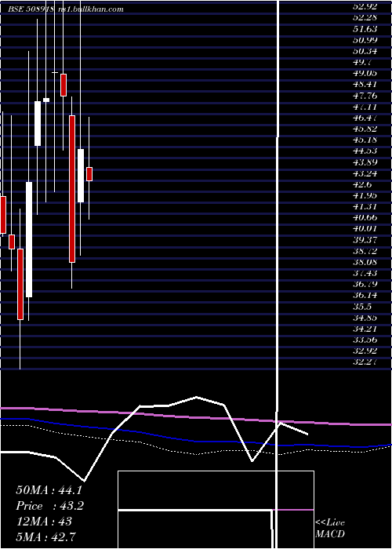Click the 43.89 price axis label
Image resolution: width=392 pixels, height=549 pixels.
coord(365,162)
